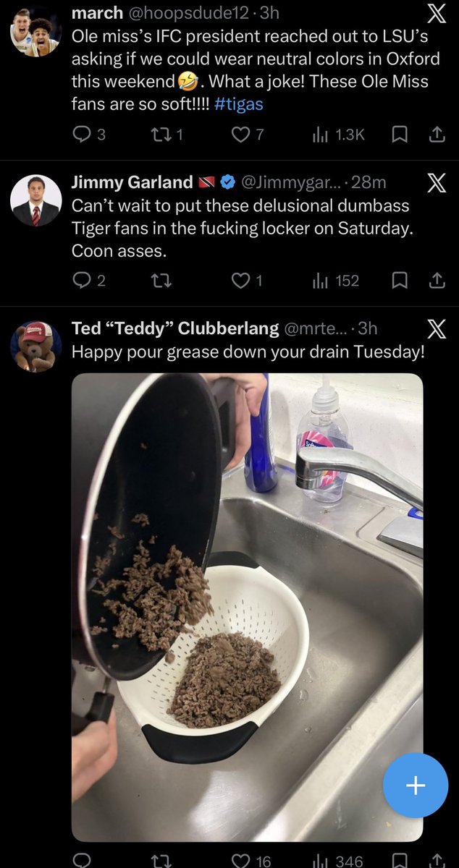Tap the blue compose new post button
This screenshot has height=868, width=459.
416,786
